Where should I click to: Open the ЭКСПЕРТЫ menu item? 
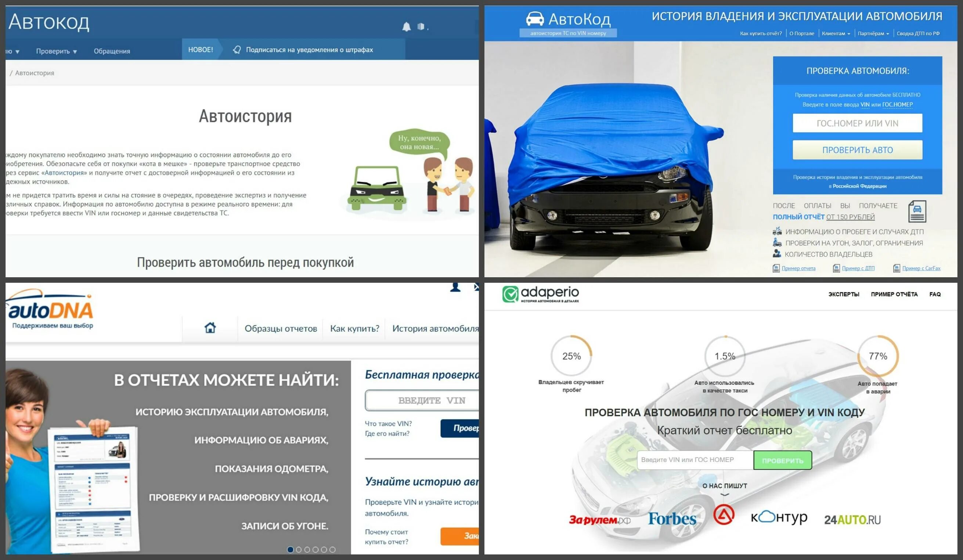coord(844,294)
